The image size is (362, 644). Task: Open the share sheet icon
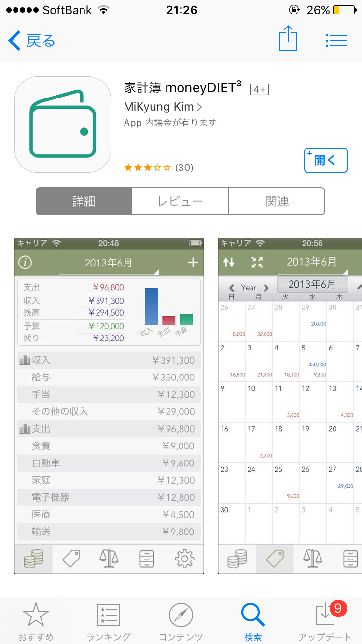[288, 39]
